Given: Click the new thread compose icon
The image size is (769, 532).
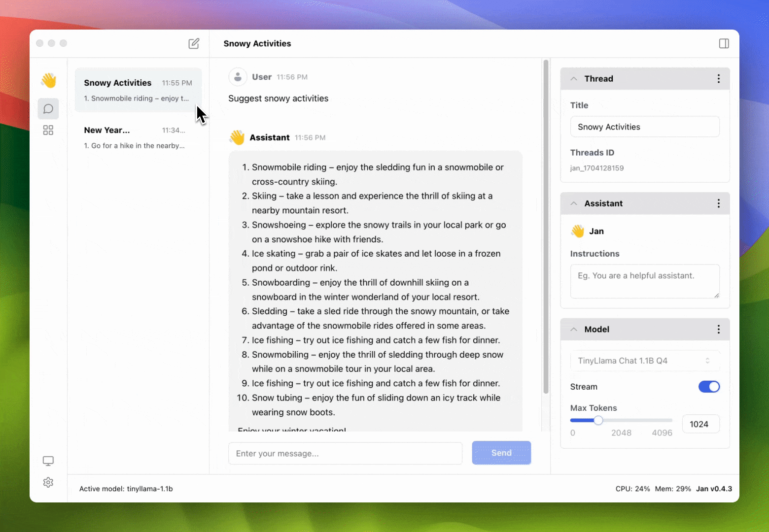Looking at the screenshot, I should 194,43.
